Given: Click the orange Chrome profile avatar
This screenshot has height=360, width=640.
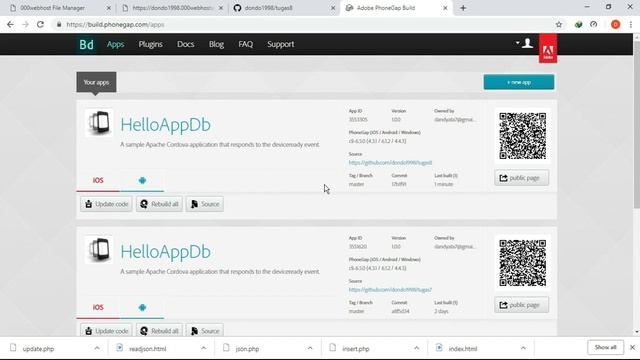Looking at the screenshot, I should [616, 24].
